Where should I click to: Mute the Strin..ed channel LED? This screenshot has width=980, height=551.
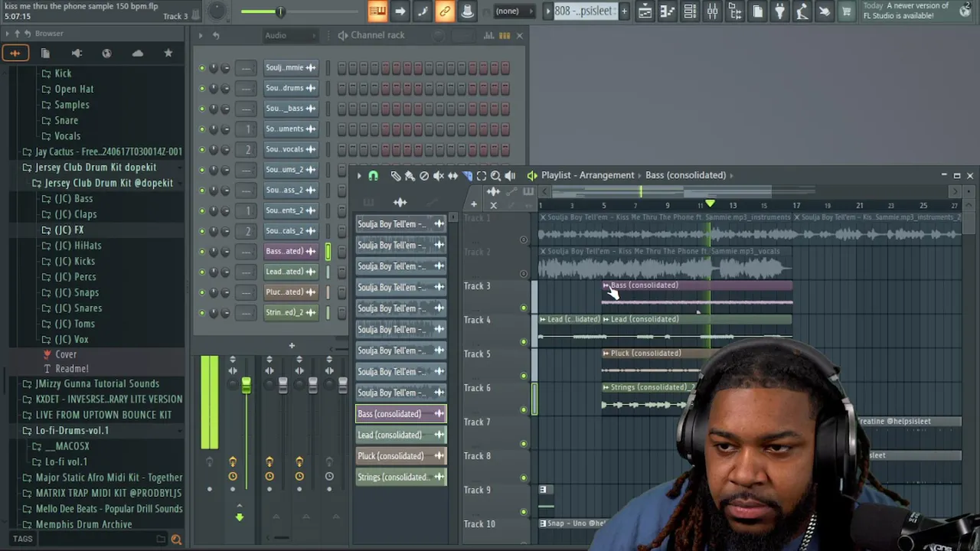point(202,312)
